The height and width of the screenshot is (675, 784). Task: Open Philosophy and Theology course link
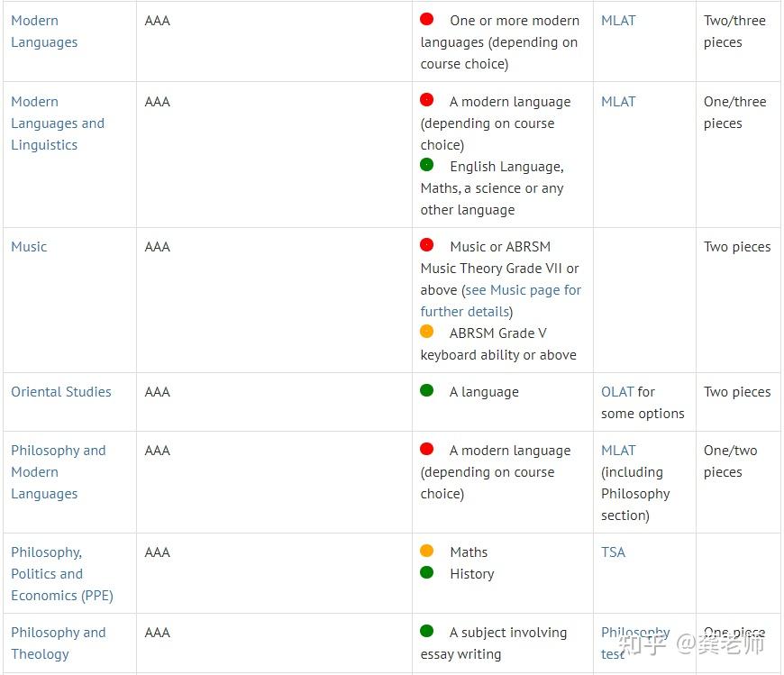(x=58, y=643)
